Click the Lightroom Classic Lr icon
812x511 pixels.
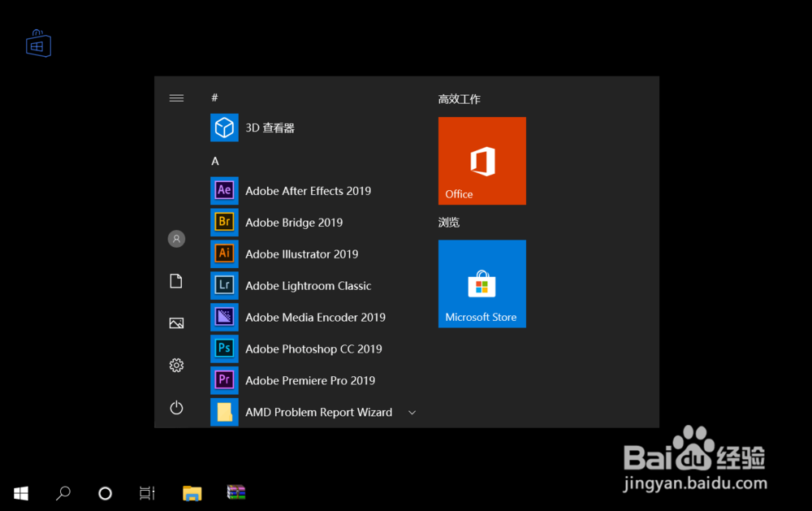pyautogui.click(x=224, y=286)
